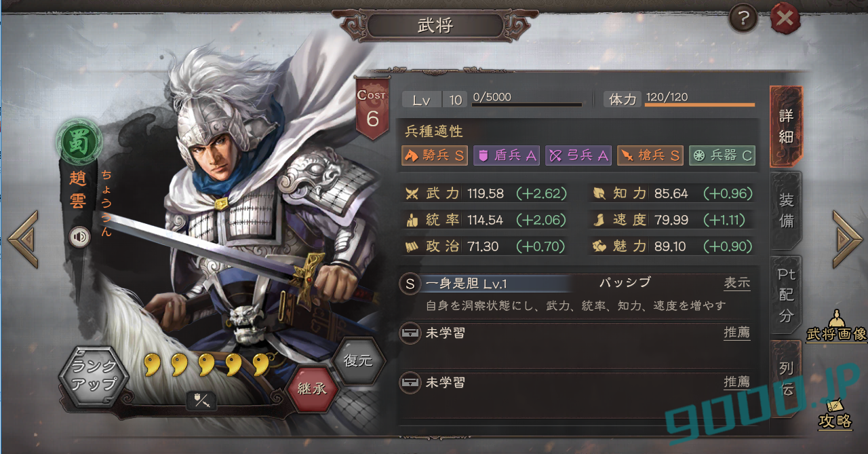The height and width of the screenshot is (454, 868).
Task: Switch to the Pt配分 tab
Action: click(x=787, y=295)
